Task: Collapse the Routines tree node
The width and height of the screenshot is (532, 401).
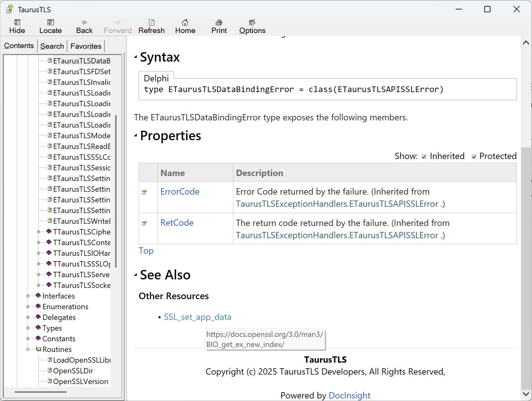Action: [x=28, y=349]
